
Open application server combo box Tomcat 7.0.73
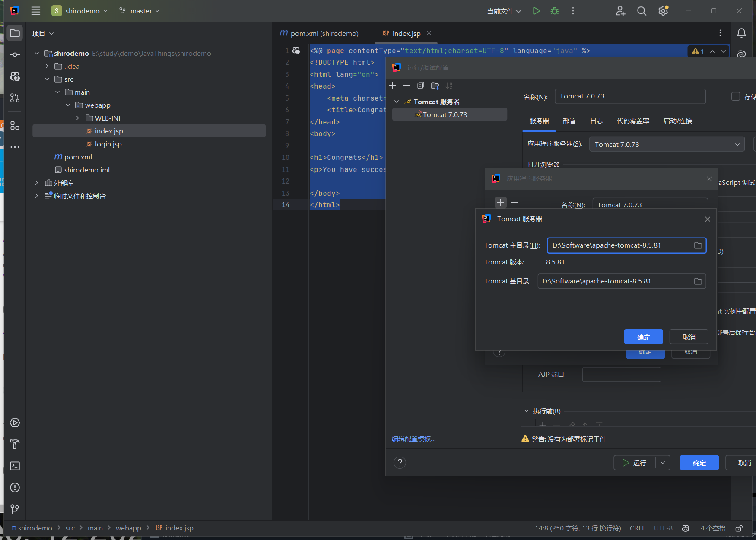pos(667,144)
